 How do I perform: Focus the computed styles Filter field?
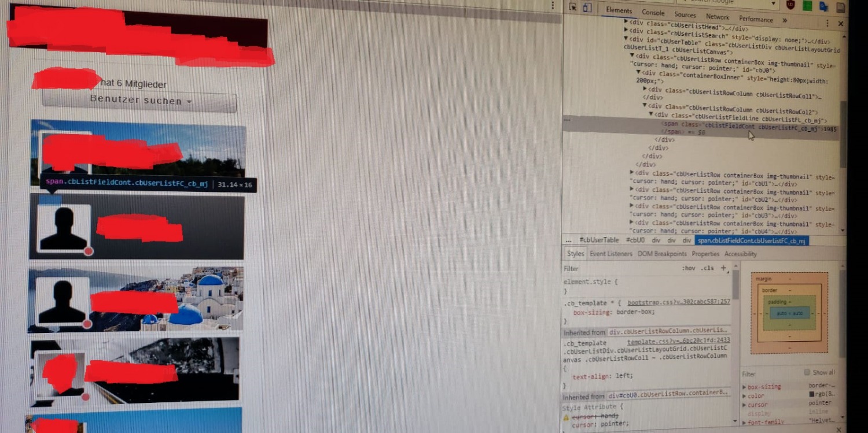click(770, 373)
